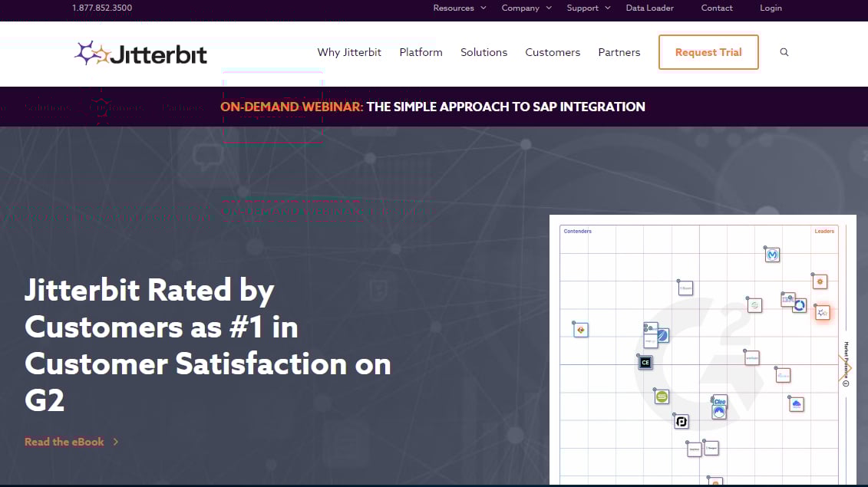Viewport: 868px width, 487px height.
Task: Click the Jitterbit Rated by Customers headline
Action: pyautogui.click(x=207, y=345)
